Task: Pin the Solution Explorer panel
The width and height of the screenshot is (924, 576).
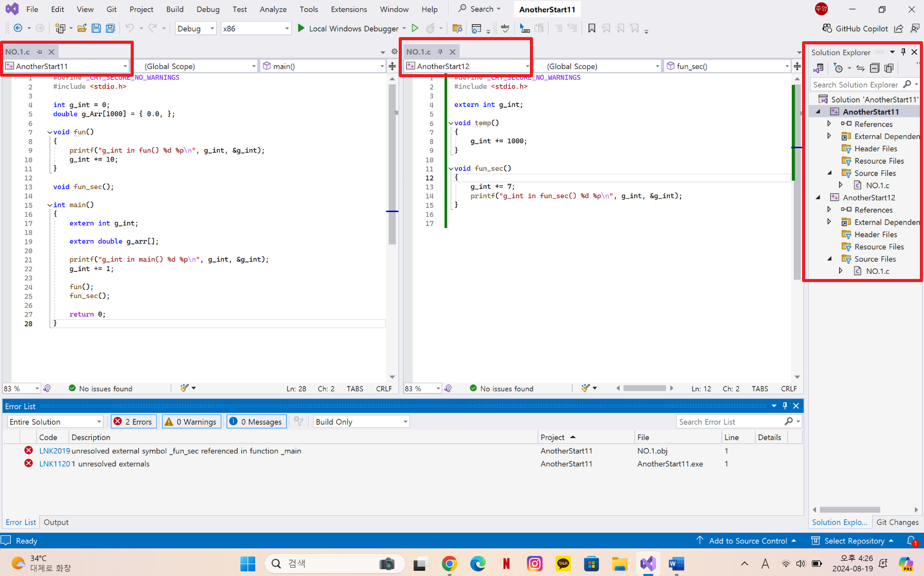Action: pyautogui.click(x=903, y=52)
